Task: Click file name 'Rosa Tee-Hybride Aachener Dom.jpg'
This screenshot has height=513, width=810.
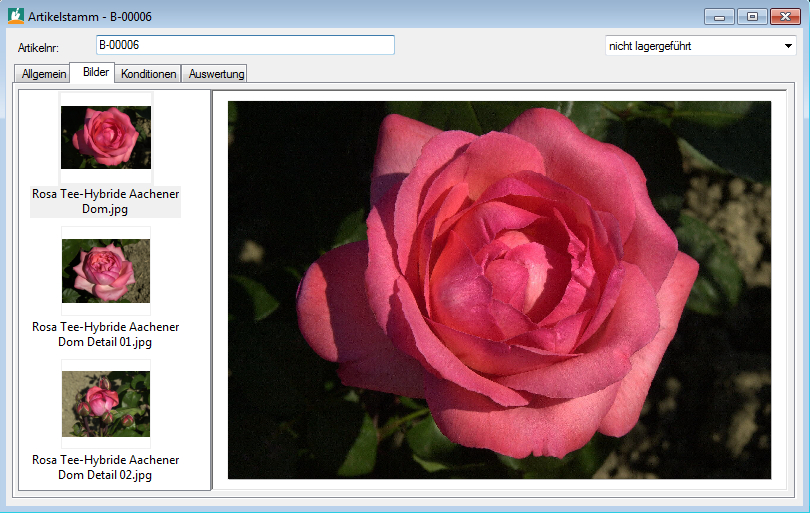Action: [105, 201]
